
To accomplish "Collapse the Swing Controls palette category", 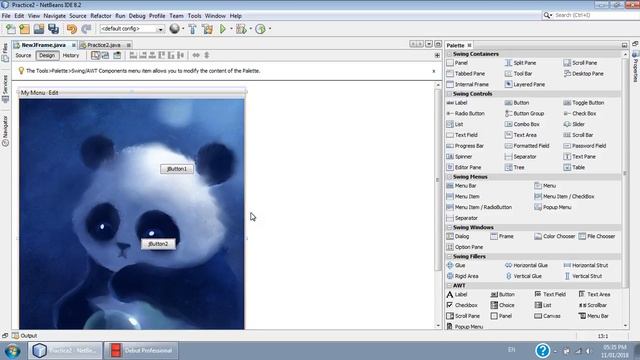I will click(449, 94).
